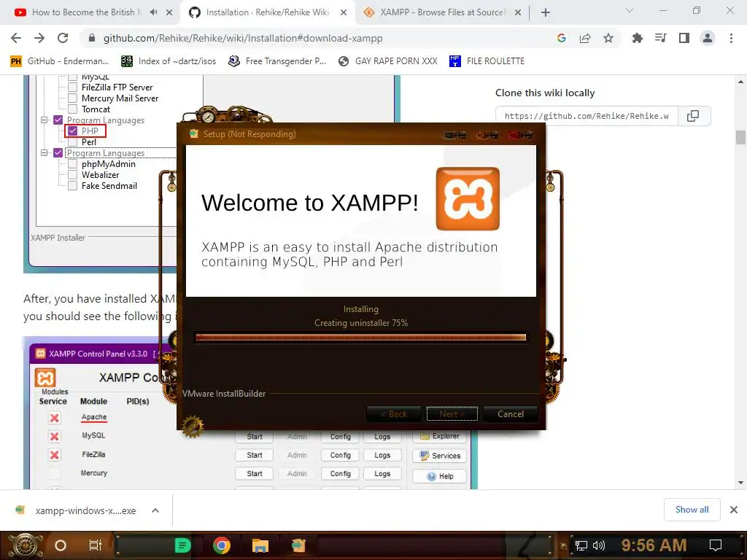The height and width of the screenshot is (560, 747).
Task: Toggle Mercury Mail Server checkbox in wiki image
Action: point(72,98)
